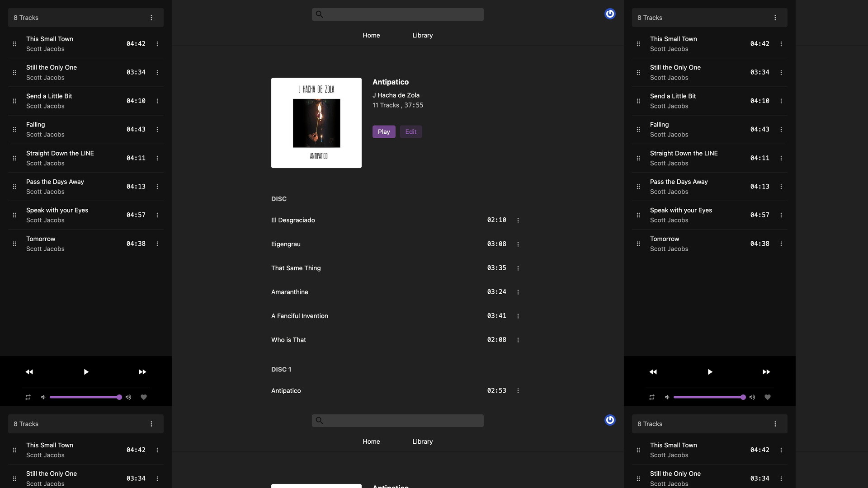Click the low-volume speaker icon in left player
The height and width of the screenshot is (488, 868).
(x=43, y=397)
